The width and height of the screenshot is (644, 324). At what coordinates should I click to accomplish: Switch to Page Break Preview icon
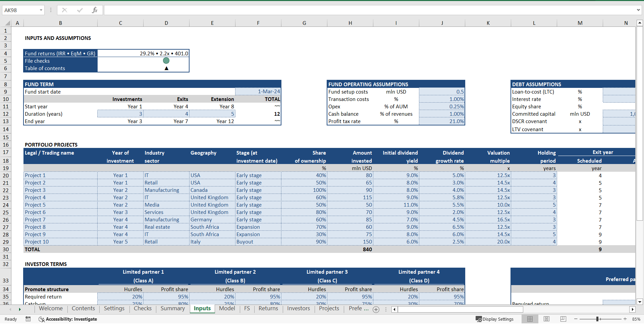point(563,319)
